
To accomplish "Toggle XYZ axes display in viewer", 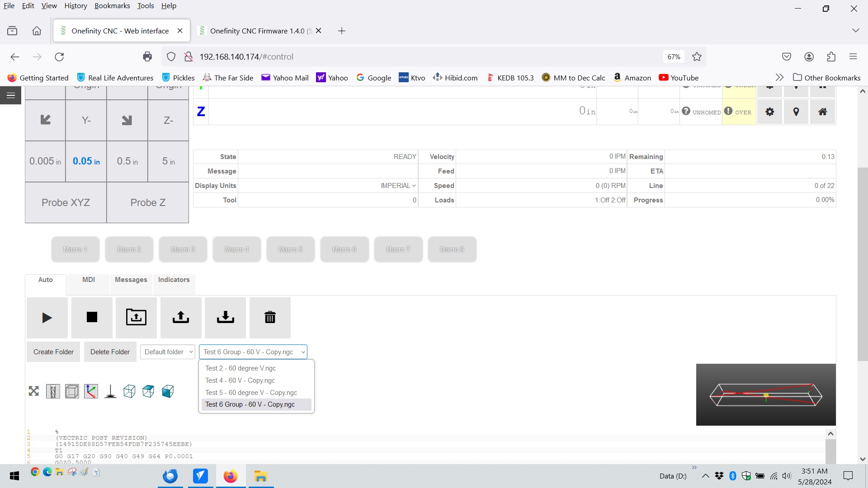I will 91,391.
